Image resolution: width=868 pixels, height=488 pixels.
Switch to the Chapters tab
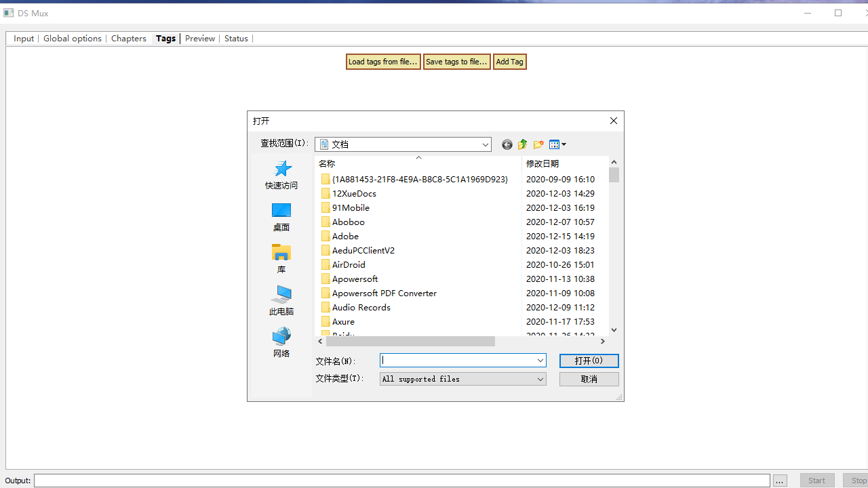128,39
